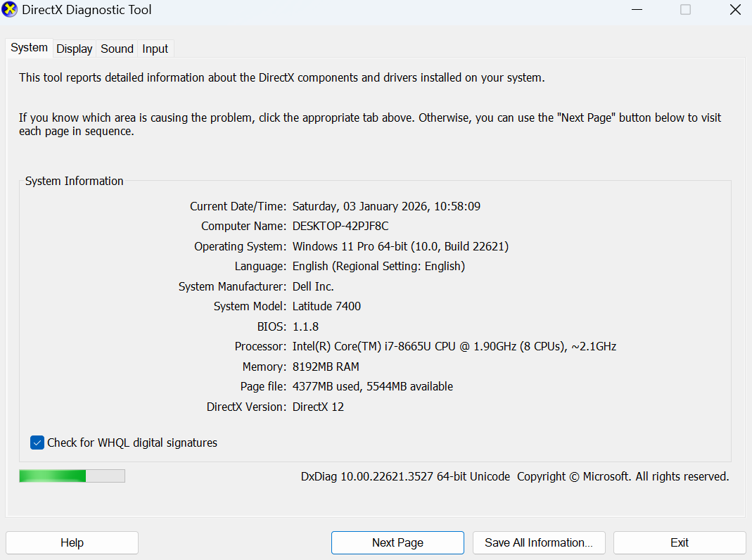The width and height of the screenshot is (752, 560).
Task: Click the Operating System: field label
Action: tap(241, 246)
